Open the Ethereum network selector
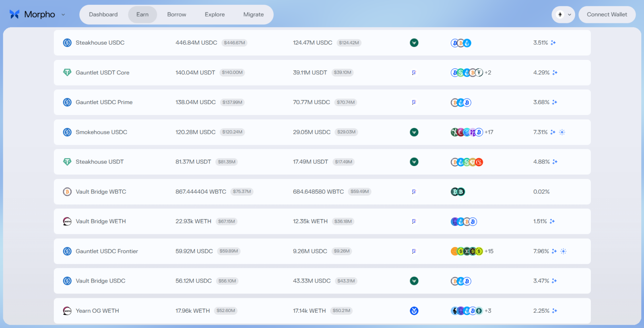The width and height of the screenshot is (644, 328). coord(563,14)
